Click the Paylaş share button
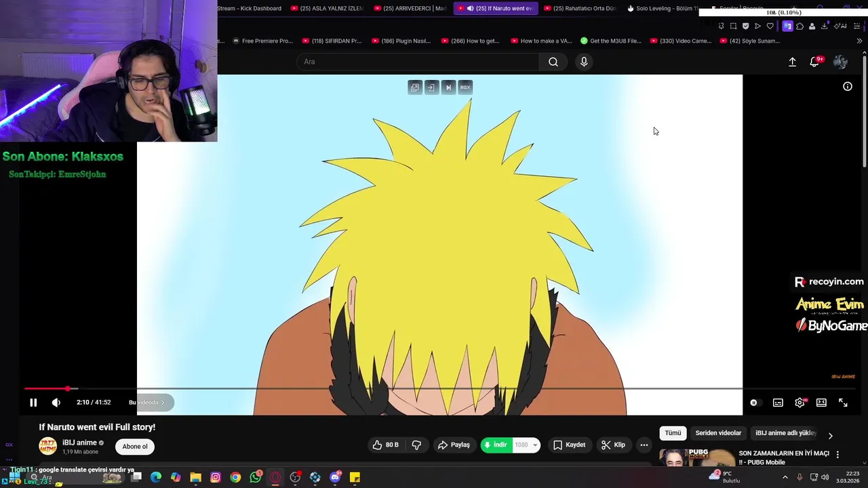This screenshot has width=868, height=488. [x=454, y=445]
